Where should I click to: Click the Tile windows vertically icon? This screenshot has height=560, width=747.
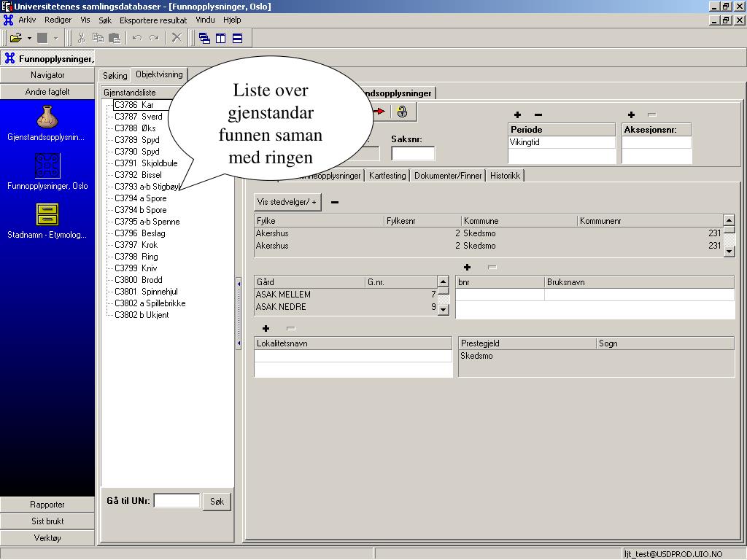click(x=220, y=38)
